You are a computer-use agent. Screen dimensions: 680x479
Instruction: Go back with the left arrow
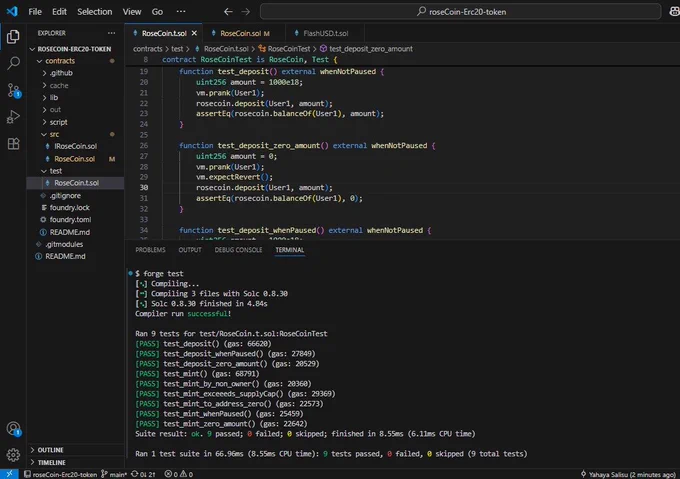[228, 12]
